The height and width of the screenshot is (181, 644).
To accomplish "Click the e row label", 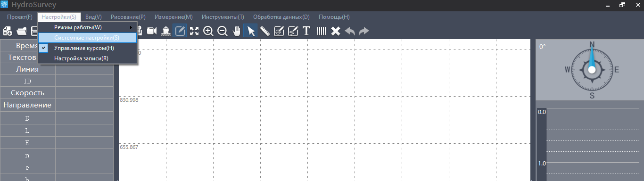I will tap(27, 167).
